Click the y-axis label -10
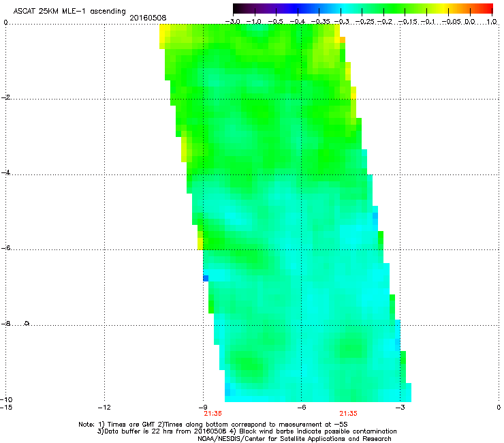The image size is (504, 443). [6, 400]
